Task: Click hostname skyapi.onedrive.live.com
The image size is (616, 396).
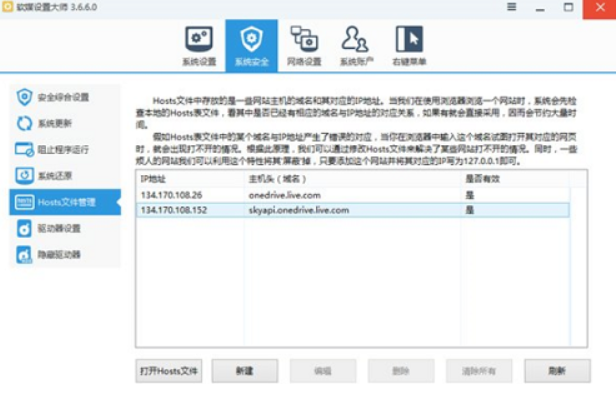Action: pyautogui.click(x=299, y=210)
